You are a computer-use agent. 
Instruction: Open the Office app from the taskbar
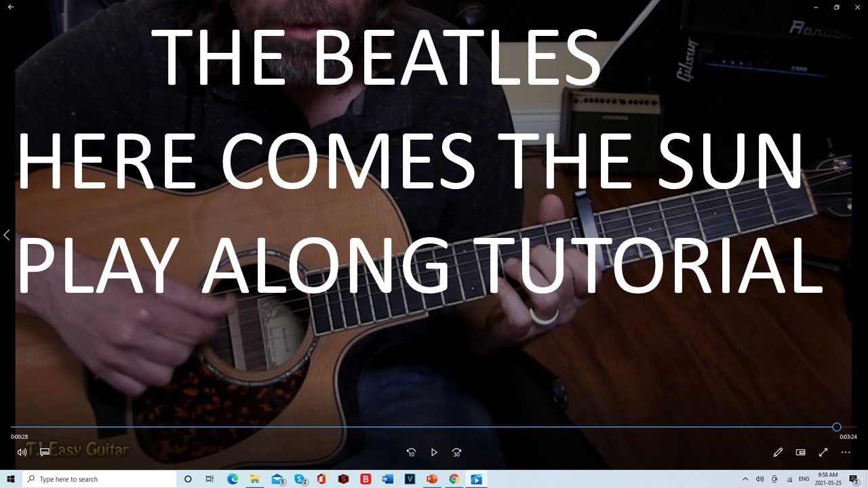pos(321,479)
